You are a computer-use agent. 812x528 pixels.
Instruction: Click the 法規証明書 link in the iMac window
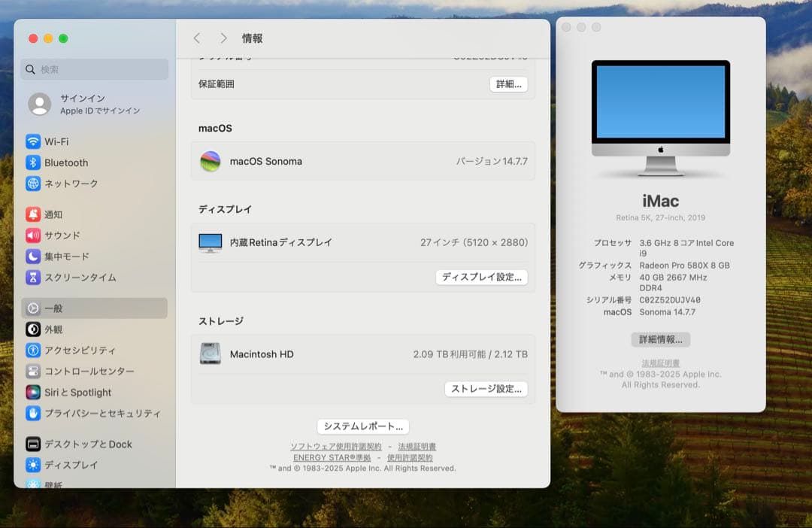tap(660, 362)
